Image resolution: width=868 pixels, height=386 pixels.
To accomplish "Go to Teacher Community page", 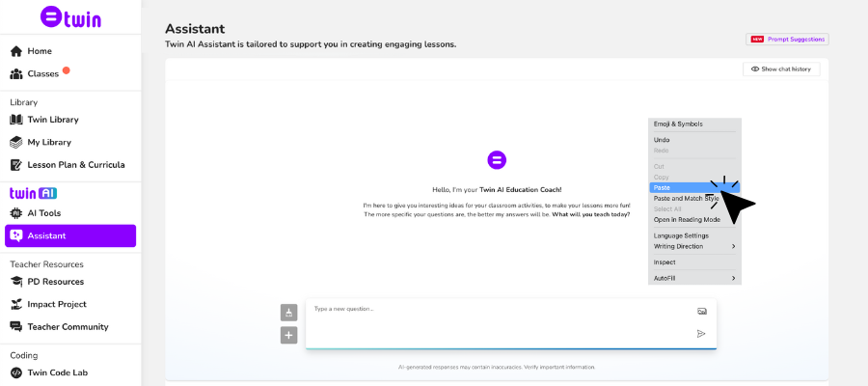I will pos(68,327).
